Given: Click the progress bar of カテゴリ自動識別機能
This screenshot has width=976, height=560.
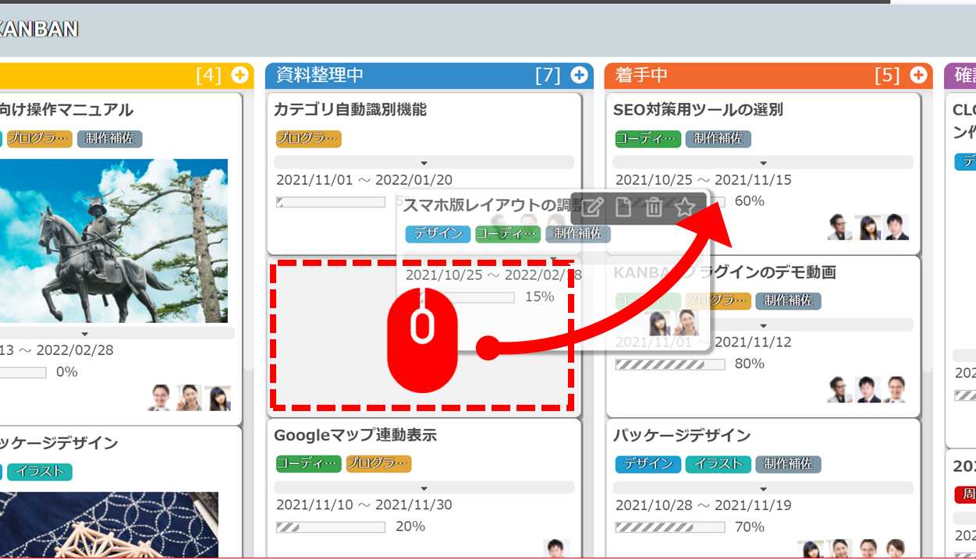Looking at the screenshot, I should coord(331,202).
